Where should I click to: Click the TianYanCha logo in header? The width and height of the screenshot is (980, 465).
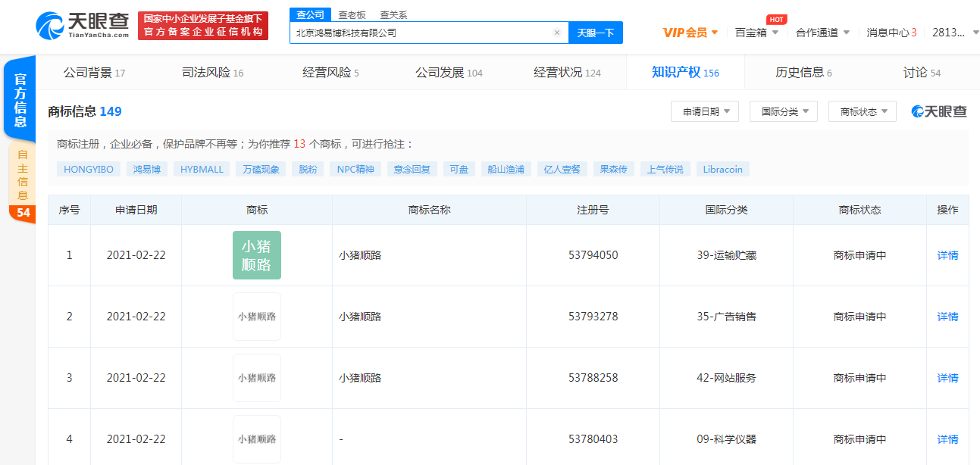point(82,25)
